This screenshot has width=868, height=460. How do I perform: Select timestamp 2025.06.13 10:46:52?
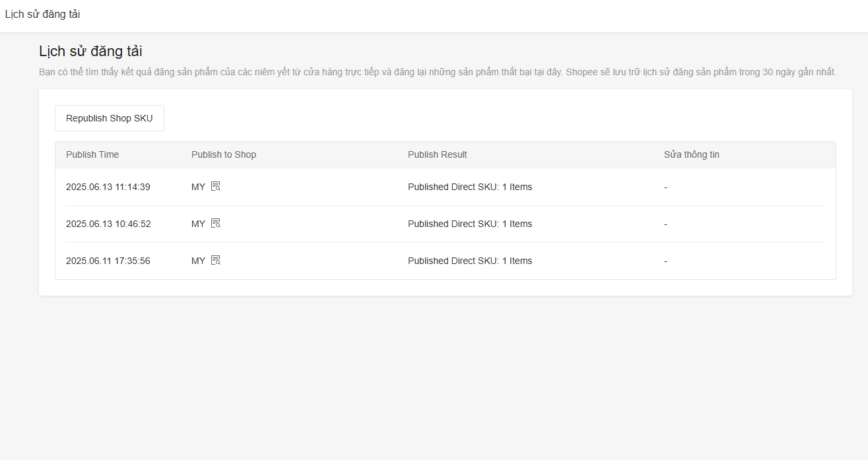pyautogui.click(x=108, y=224)
